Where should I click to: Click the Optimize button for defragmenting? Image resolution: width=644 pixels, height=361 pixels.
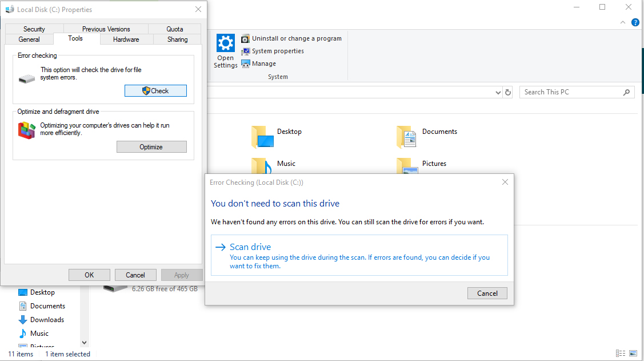point(151,146)
